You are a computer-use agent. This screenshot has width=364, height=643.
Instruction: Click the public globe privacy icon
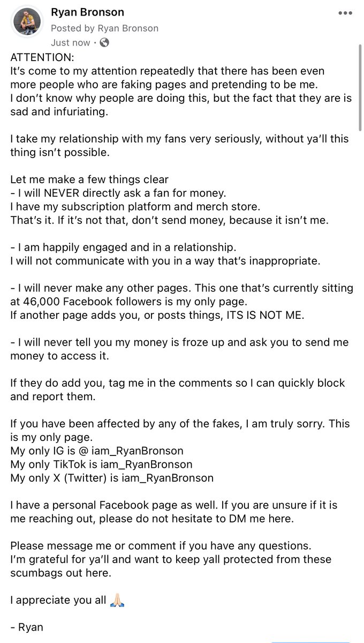pos(104,42)
